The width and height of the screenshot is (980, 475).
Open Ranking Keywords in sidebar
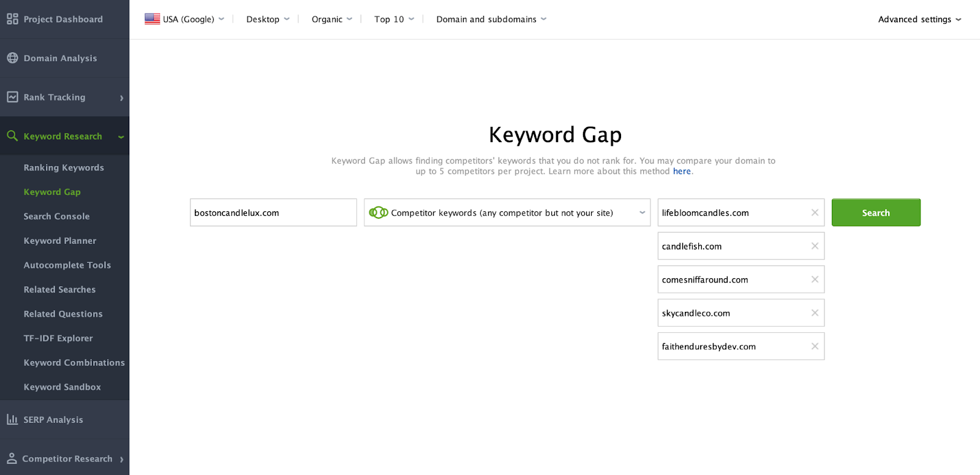[x=64, y=167]
